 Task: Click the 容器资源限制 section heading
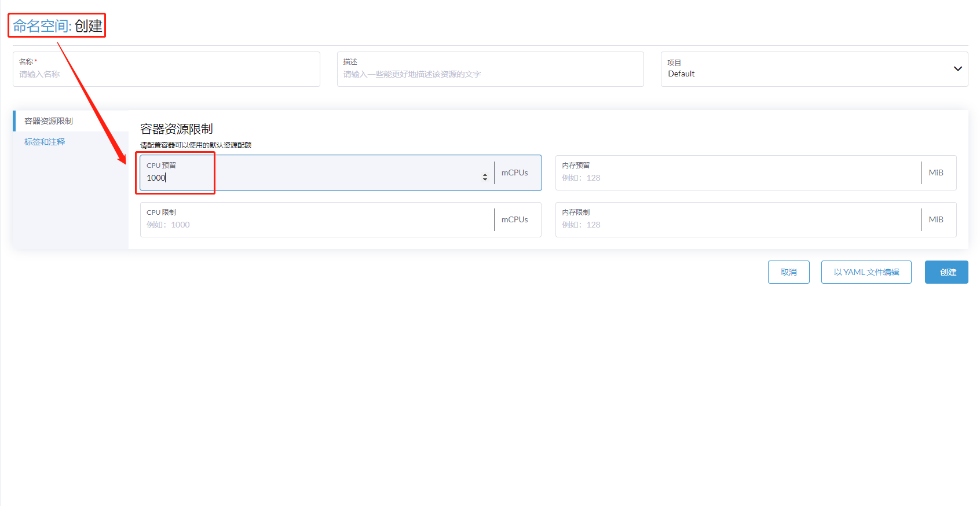tap(177, 129)
